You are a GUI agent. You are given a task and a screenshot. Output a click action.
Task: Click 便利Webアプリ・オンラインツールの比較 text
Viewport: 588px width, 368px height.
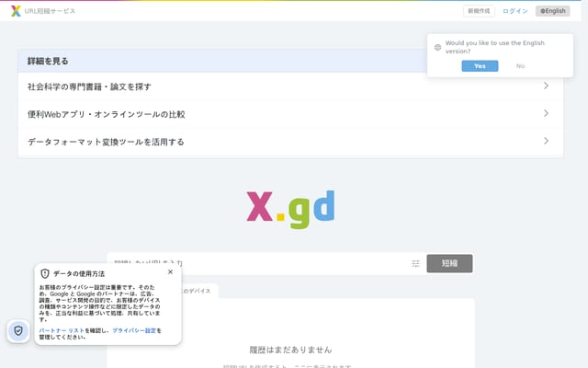107,114
